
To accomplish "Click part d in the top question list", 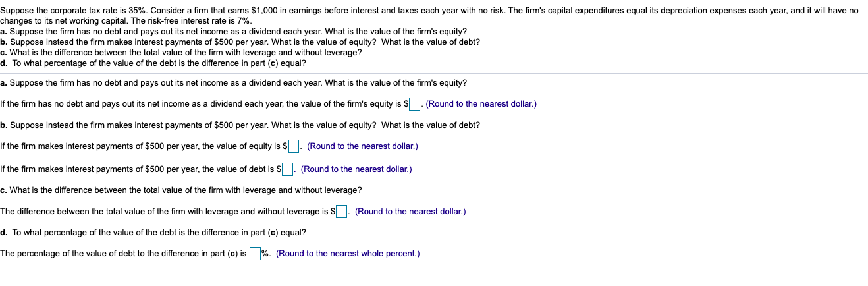I will (x=153, y=63).
